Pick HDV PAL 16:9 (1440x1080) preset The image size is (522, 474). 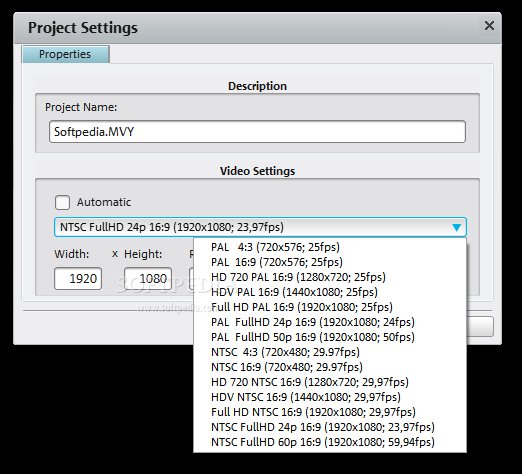coord(330,292)
